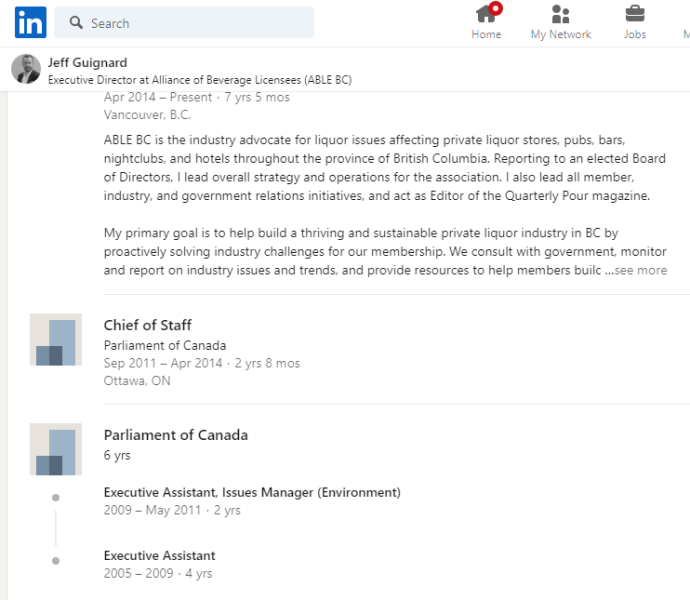The width and height of the screenshot is (690, 600).
Task: Open Jeff Guignard's profile photo
Action: tap(26, 69)
